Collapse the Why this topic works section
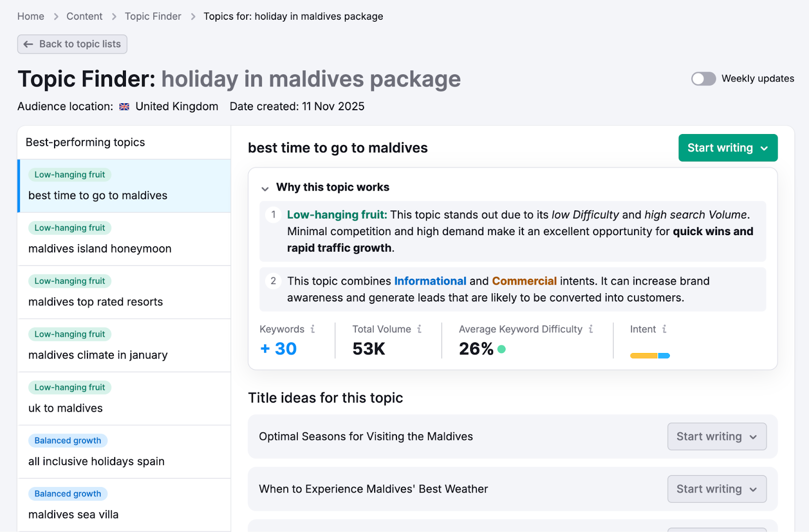The width and height of the screenshot is (809, 532). (x=265, y=189)
